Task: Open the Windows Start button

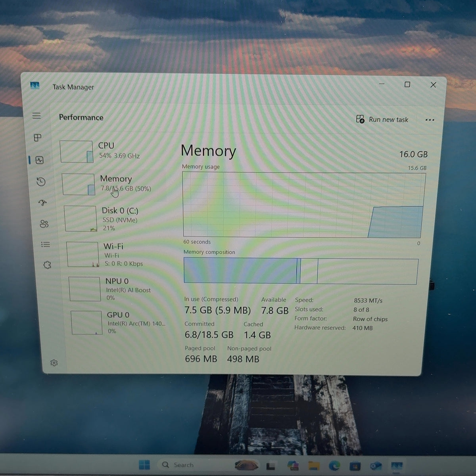Action: pyautogui.click(x=144, y=464)
